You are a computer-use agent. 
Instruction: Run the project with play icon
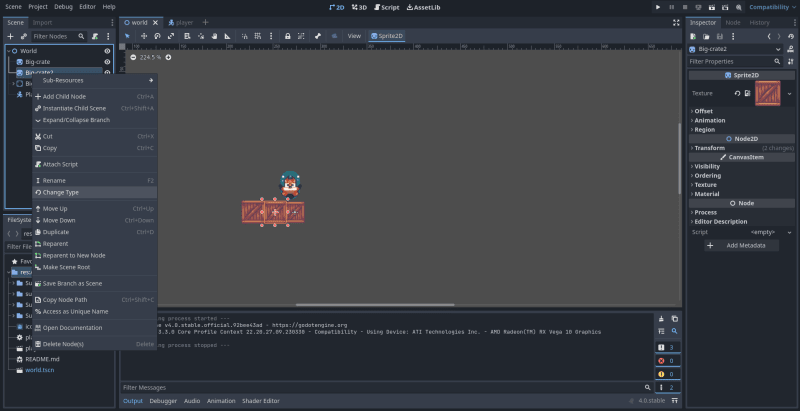(658, 7)
